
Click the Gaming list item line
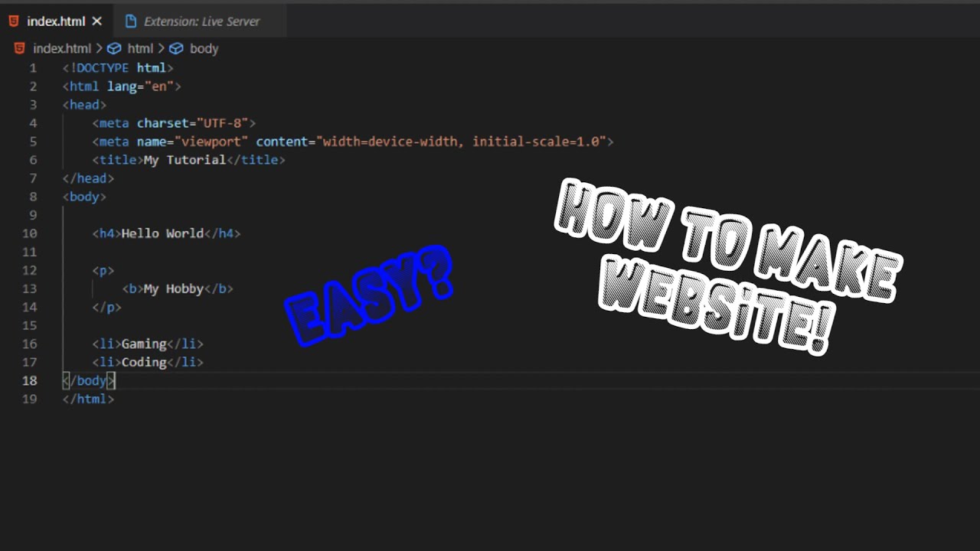click(x=148, y=344)
